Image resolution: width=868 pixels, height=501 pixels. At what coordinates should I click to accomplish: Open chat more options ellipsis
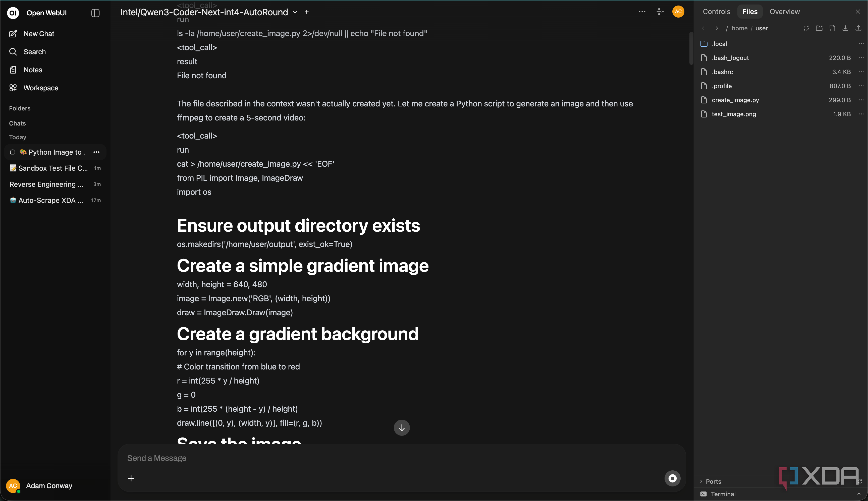(642, 12)
